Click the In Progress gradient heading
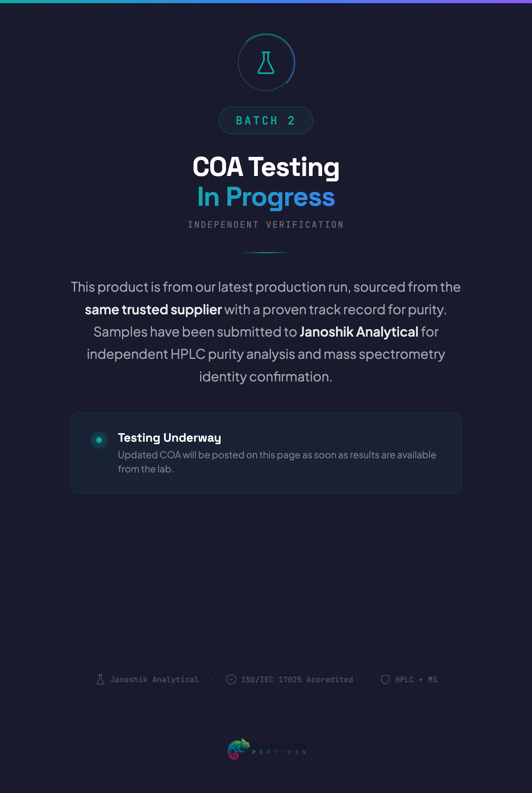The image size is (532, 793). [266, 197]
